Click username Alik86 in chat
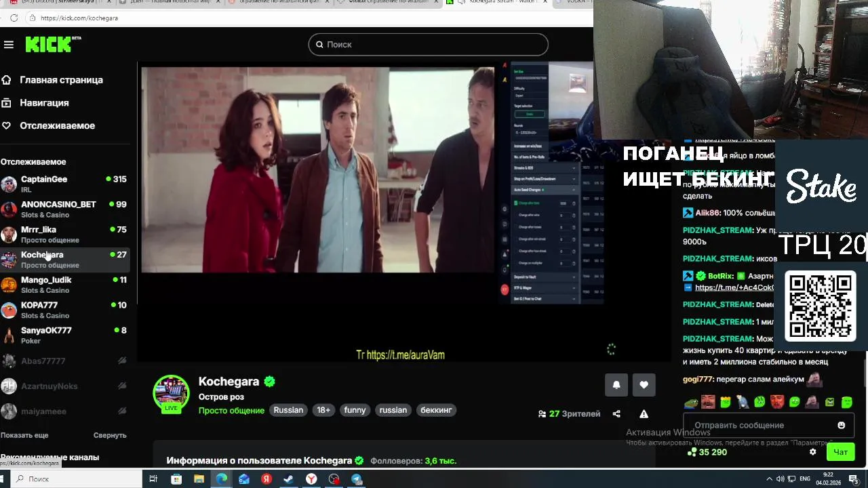Screen dimensions: 868x488 tap(706, 213)
